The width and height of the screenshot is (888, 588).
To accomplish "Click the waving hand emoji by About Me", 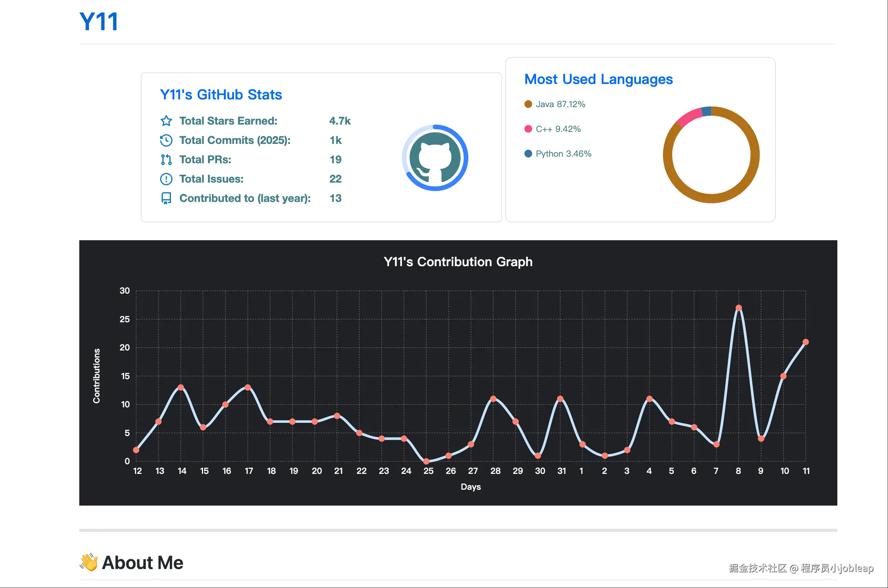I will [x=89, y=562].
